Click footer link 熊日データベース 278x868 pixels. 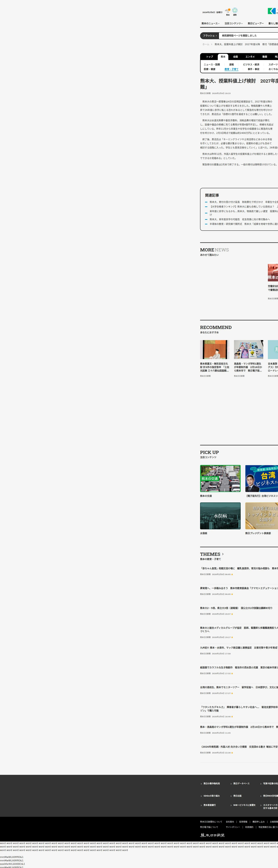coord(241,783)
